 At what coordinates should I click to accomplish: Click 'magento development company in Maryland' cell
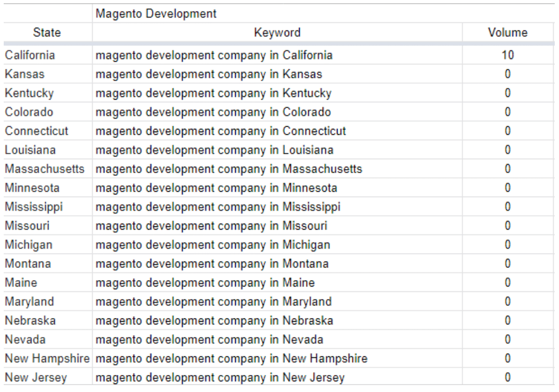click(x=277, y=301)
